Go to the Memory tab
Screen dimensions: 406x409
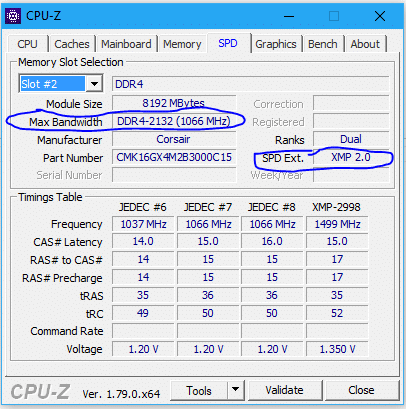tap(182, 44)
